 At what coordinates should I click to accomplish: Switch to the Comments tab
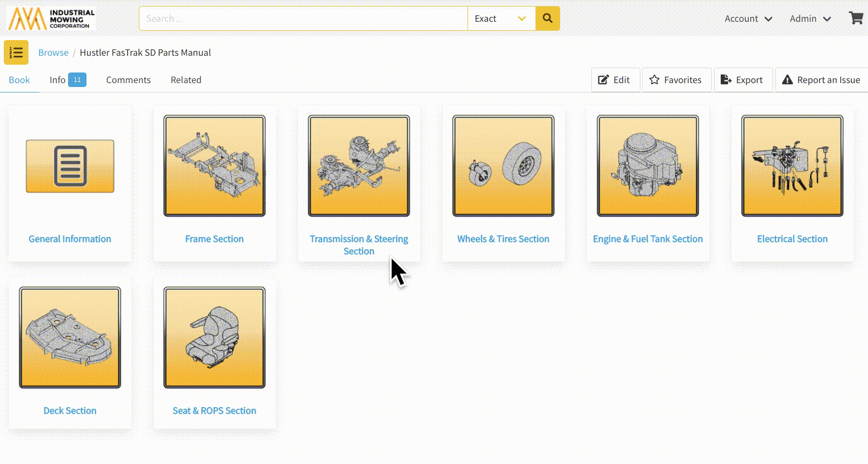click(128, 80)
